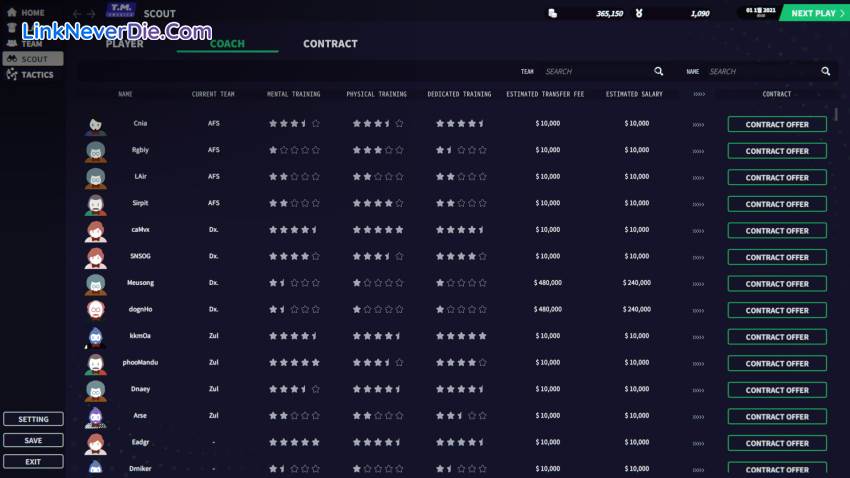Focus the Name search field

coord(760,72)
